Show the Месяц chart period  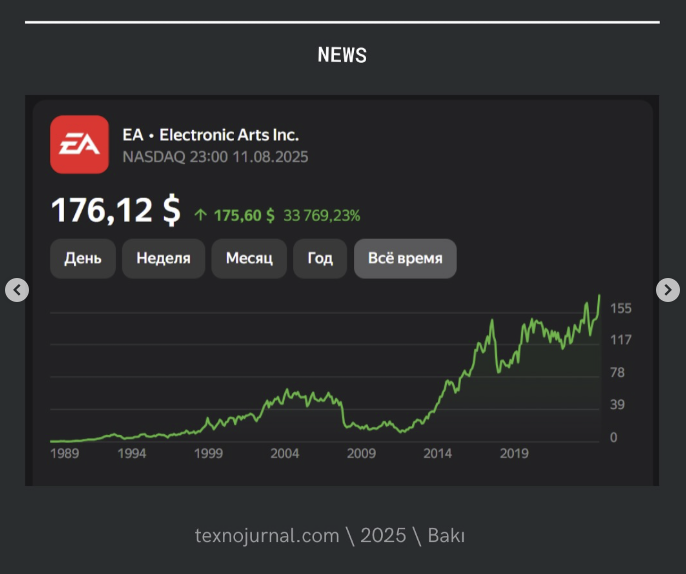point(249,259)
